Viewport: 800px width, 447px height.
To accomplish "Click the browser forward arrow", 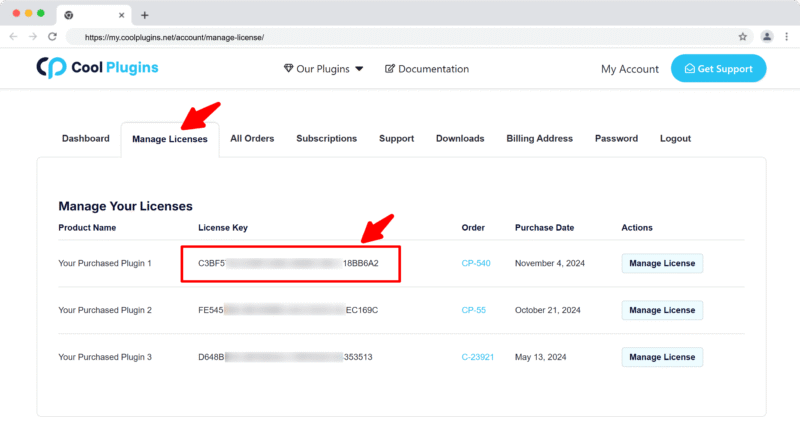I will pyautogui.click(x=32, y=36).
